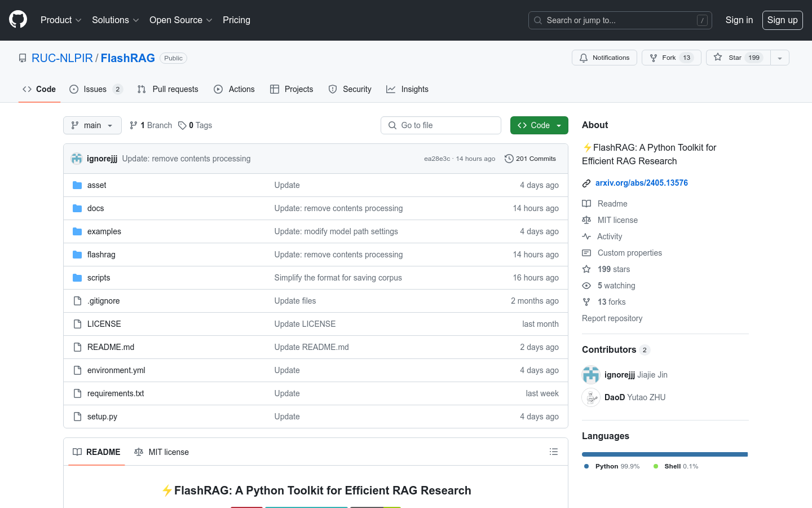Click the Custom properties note icon
This screenshot has height=508, width=812.
pos(586,253)
